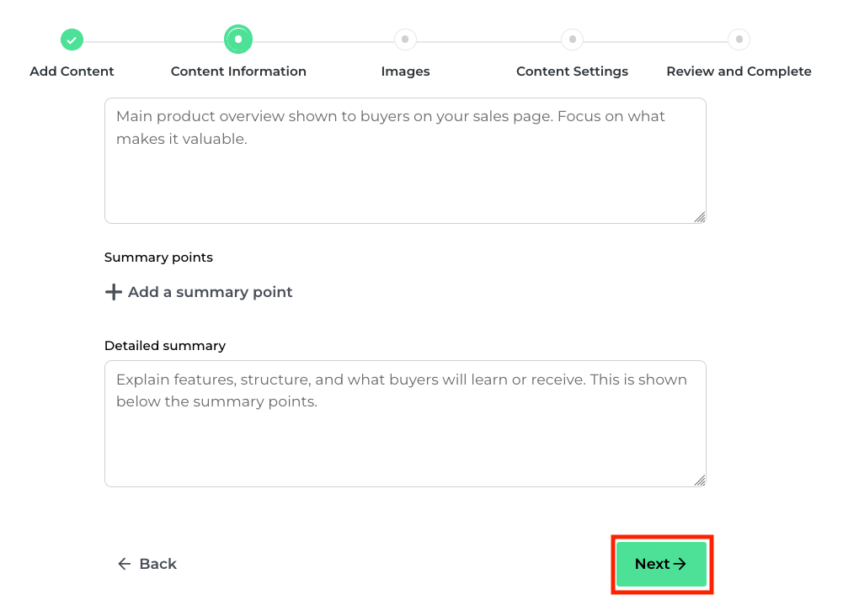
Task: Go to the Add Content step label
Action: point(72,72)
